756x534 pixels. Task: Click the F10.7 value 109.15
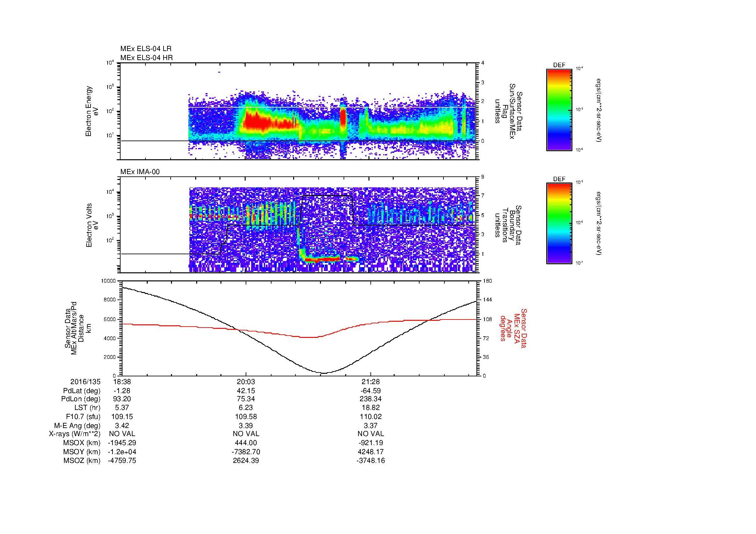click(122, 416)
